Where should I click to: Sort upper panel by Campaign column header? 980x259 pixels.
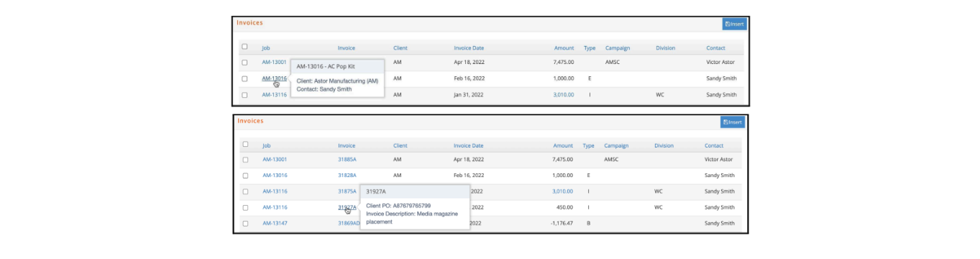(618, 48)
